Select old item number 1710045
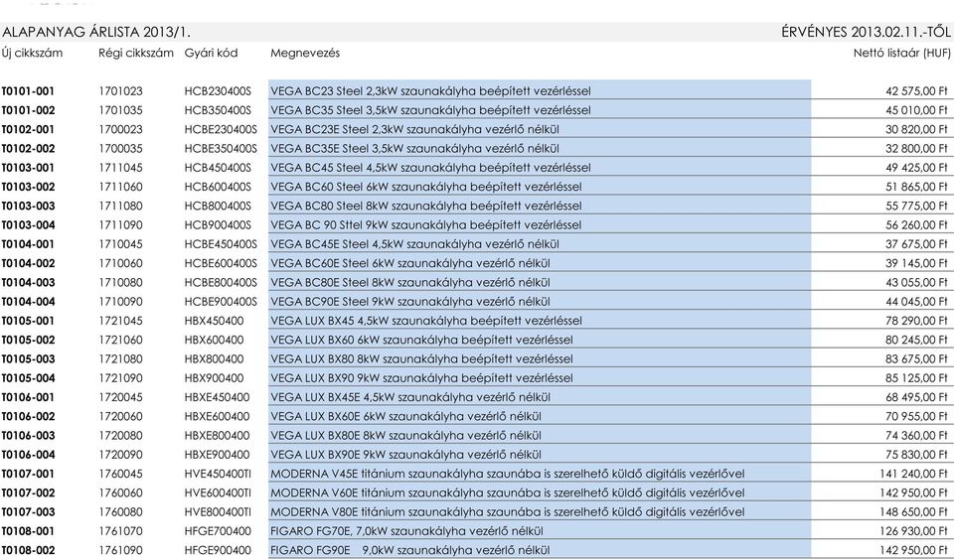Screen dimensions: 954x560 pyautogui.click(x=120, y=244)
